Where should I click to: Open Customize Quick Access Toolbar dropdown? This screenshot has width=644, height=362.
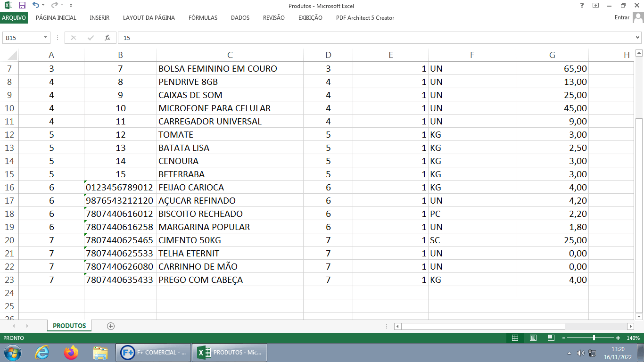71,6
